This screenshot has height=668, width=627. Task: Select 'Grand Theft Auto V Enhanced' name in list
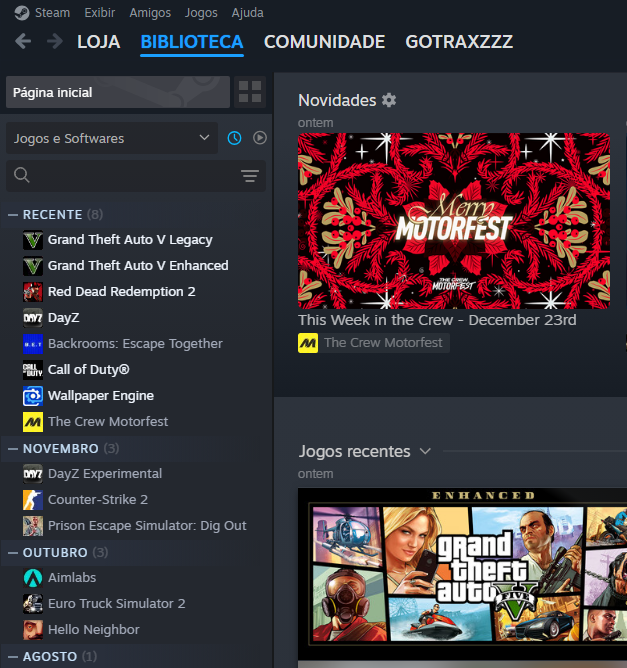click(138, 266)
